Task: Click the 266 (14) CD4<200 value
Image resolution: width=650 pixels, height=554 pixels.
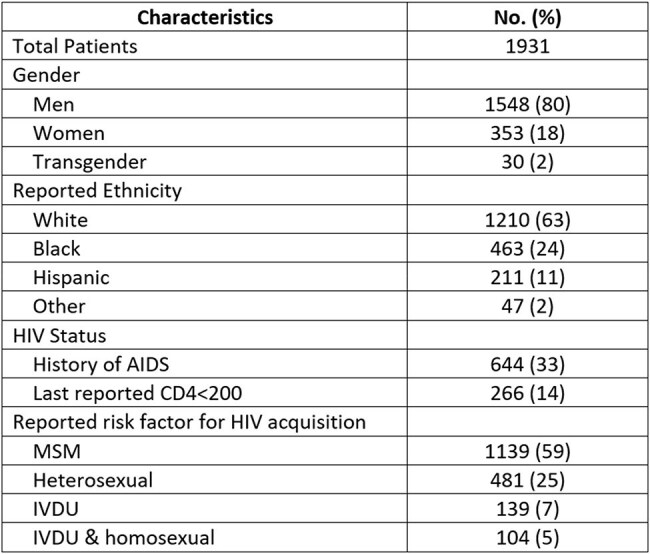Action: 528,393
